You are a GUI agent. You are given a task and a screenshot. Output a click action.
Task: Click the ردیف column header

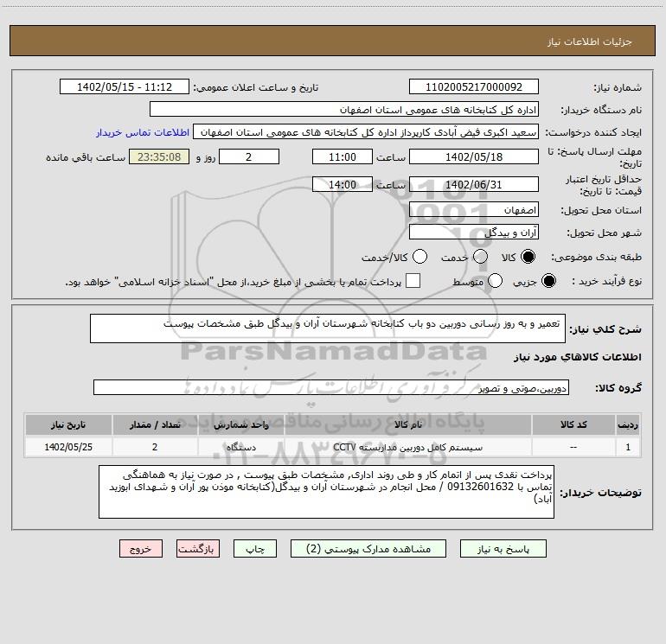point(628,424)
